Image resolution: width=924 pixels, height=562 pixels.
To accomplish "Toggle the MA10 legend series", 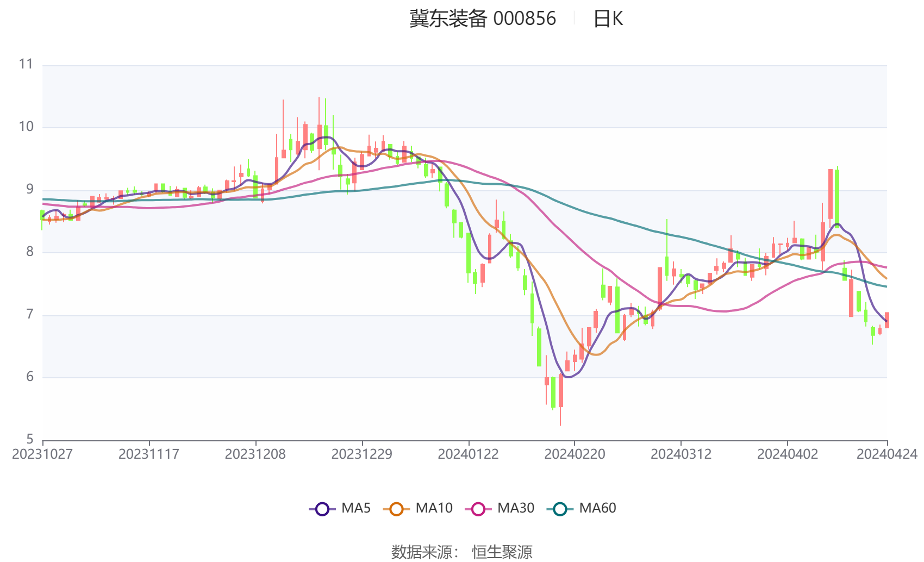I will 417,508.
